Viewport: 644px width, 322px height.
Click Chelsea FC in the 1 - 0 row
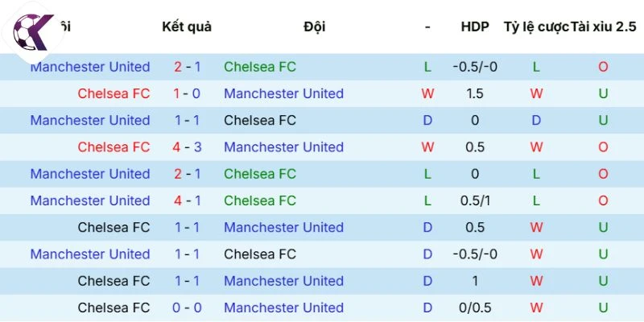point(114,93)
